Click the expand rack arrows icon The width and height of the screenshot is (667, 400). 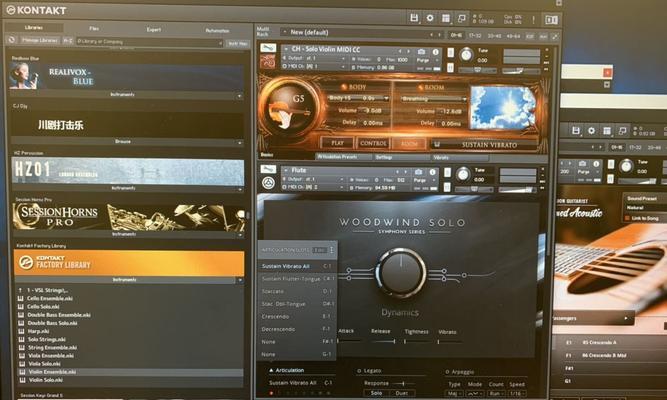(555, 37)
